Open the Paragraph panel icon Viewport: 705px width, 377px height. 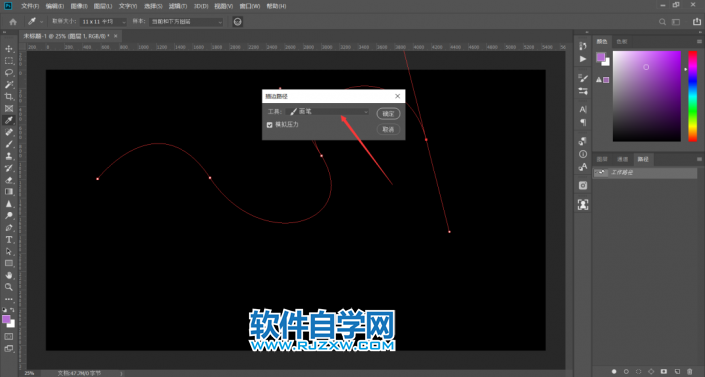(x=583, y=122)
